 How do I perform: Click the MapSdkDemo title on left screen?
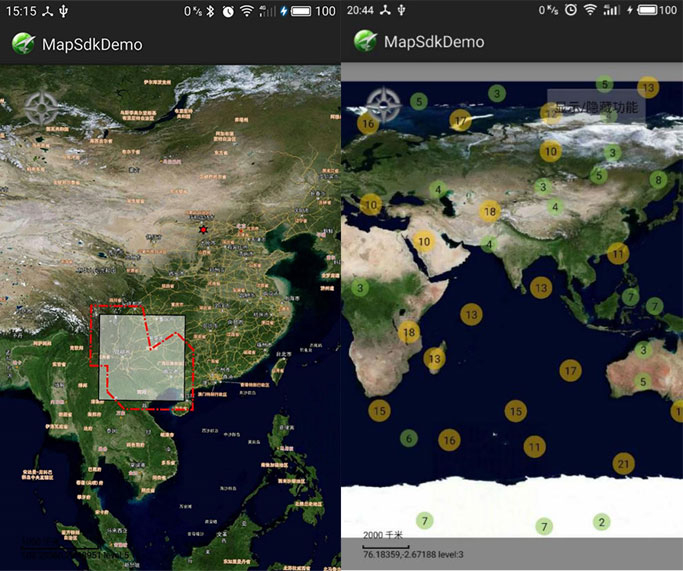[92, 44]
